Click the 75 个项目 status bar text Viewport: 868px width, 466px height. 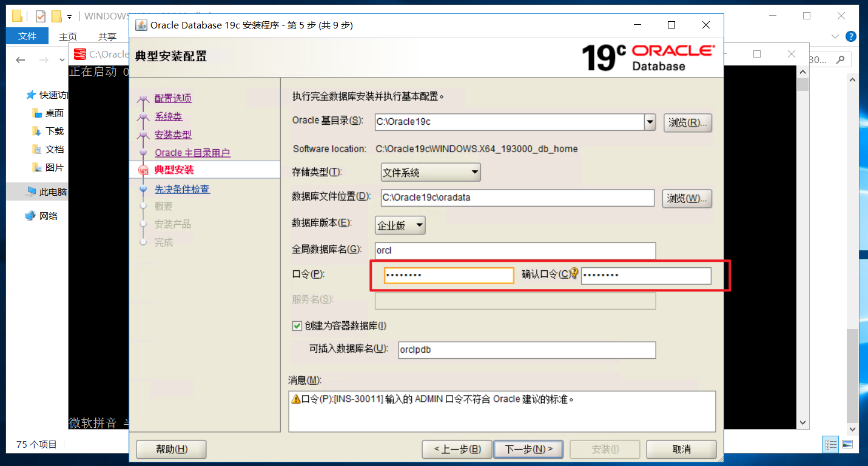coord(36,445)
